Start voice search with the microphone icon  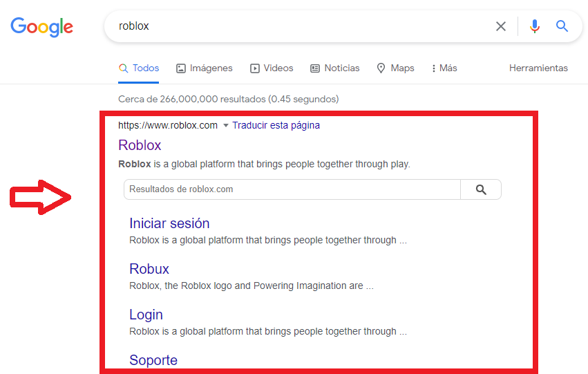(x=535, y=26)
